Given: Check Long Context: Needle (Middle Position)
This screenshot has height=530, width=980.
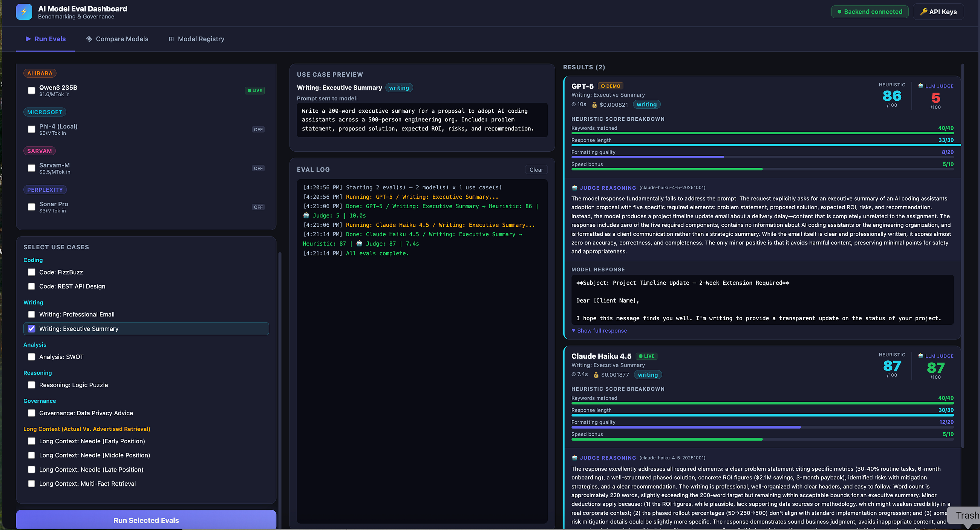Looking at the screenshot, I should coord(32,455).
